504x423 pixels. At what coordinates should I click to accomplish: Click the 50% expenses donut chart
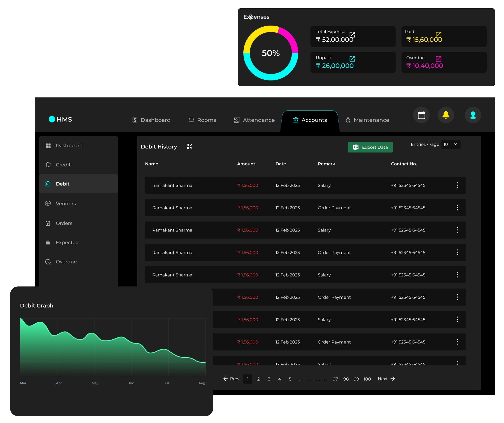[271, 53]
